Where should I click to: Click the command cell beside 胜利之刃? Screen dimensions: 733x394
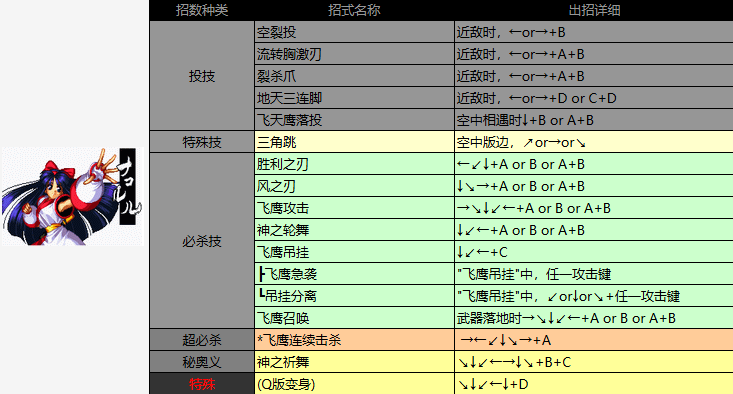pos(594,164)
